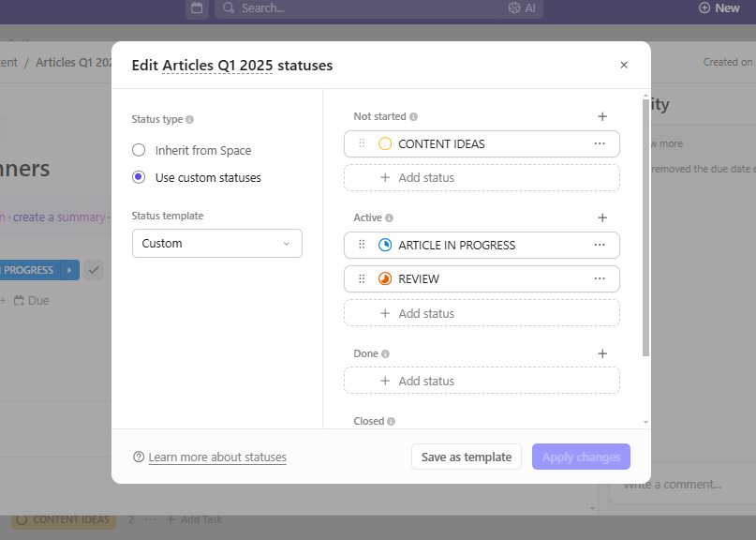Click help icon beside Learn more link

click(x=139, y=457)
